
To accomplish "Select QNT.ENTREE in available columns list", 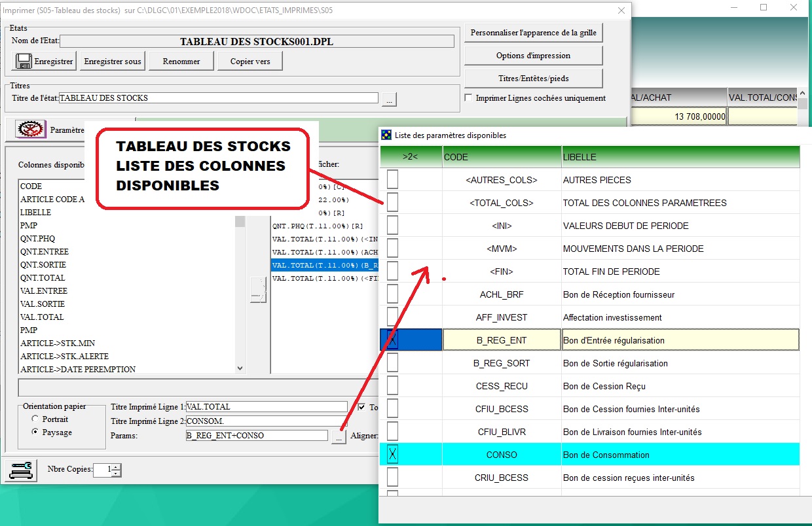I will (x=44, y=252).
